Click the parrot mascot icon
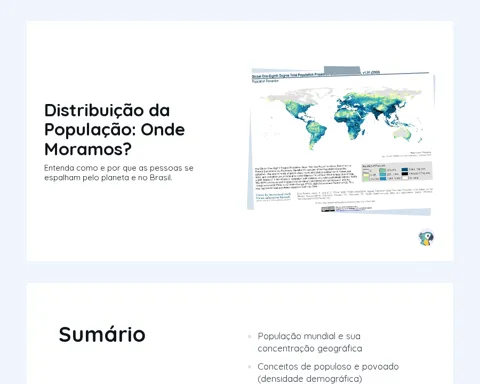The image size is (480, 384). coord(426,238)
